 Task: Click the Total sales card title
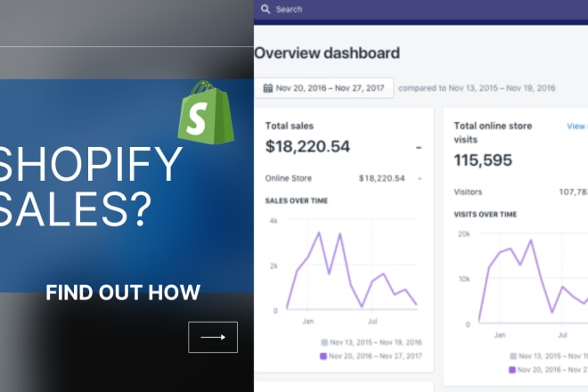click(290, 126)
